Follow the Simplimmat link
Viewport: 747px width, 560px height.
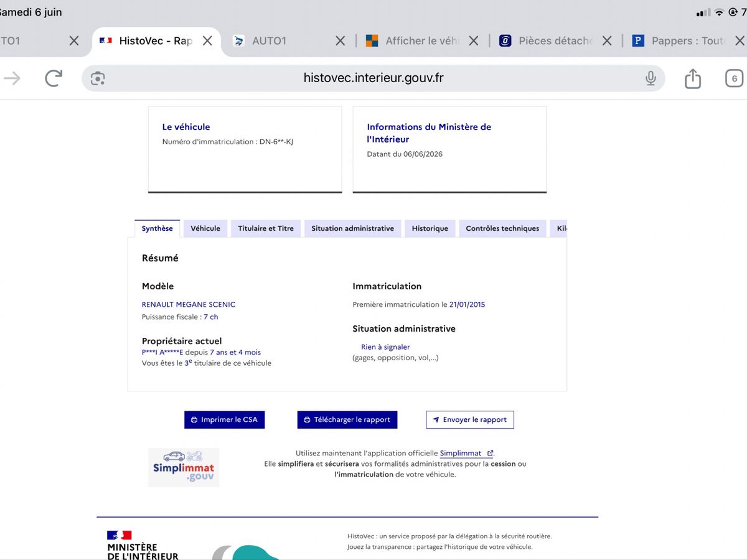466,454
